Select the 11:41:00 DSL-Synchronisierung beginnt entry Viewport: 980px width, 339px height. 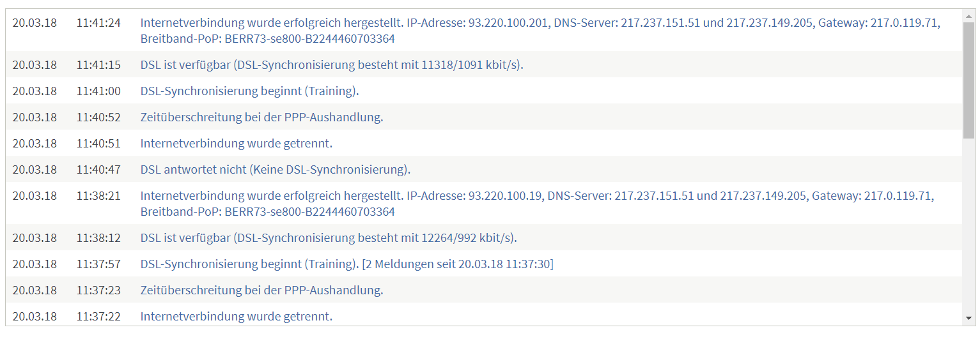(x=249, y=91)
